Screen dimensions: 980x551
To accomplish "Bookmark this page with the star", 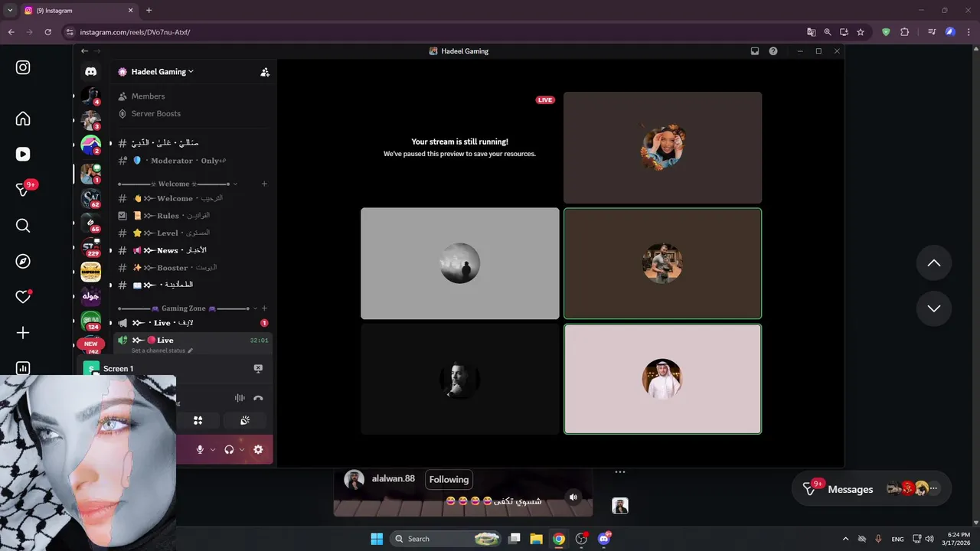I will coord(861,32).
